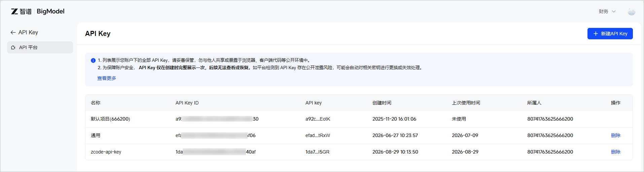Delete the 通用 API key
Viewport: 644px width, 172px height.
pyautogui.click(x=616, y=135)
